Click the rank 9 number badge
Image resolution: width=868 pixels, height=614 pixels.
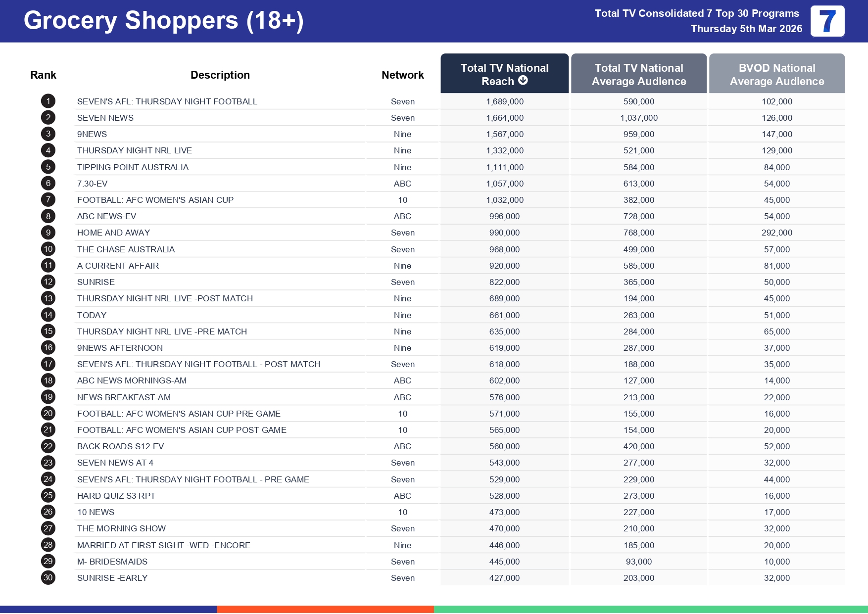coord(48,233)
